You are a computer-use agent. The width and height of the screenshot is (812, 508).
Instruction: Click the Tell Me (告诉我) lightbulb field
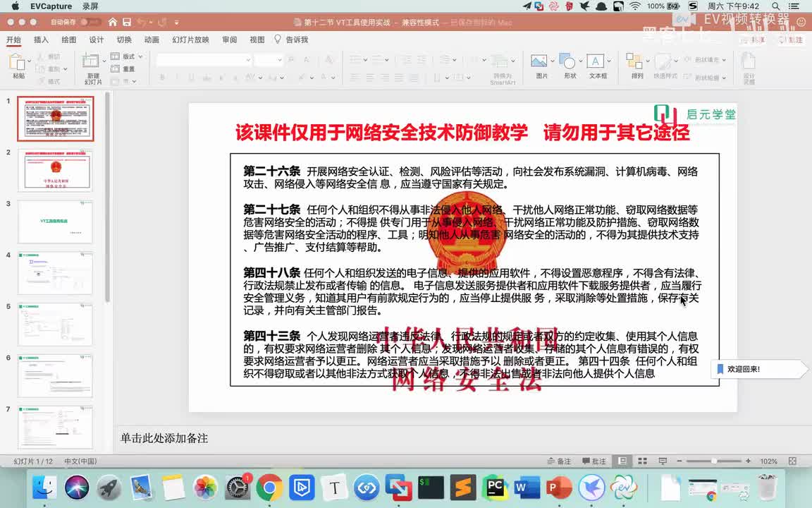pos(292,40)
